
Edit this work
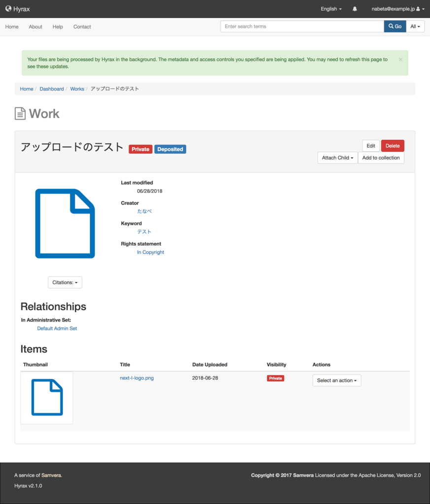[x=371, y=146]
